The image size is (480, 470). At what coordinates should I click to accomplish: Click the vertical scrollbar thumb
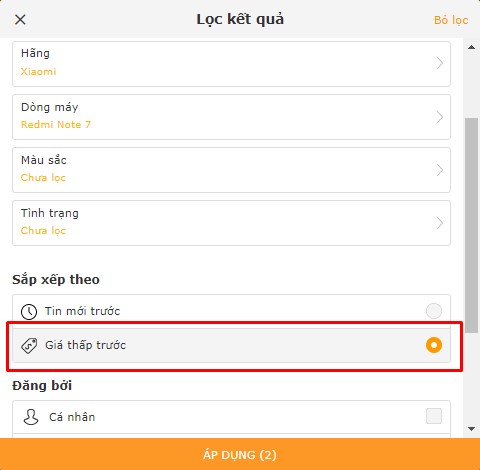coord(471,225)
